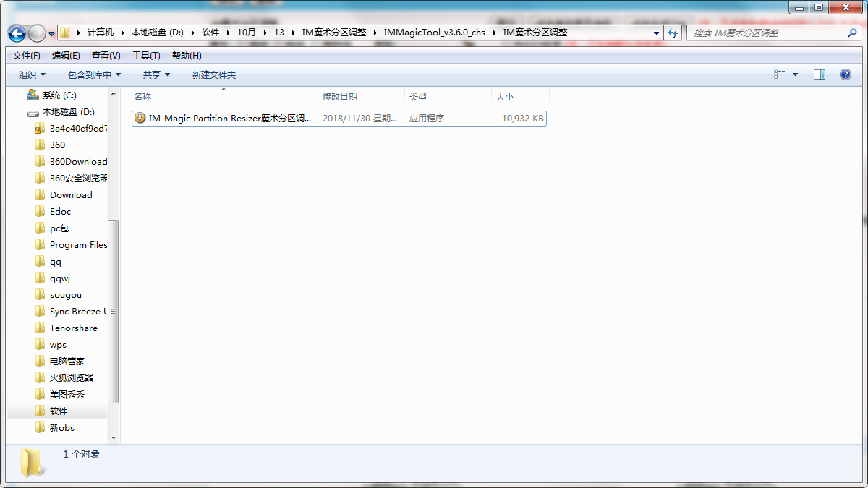This screenshot has width=868, height=488.
Task: Click the 系统 (C:) drive icon
Action: point(33,95)
